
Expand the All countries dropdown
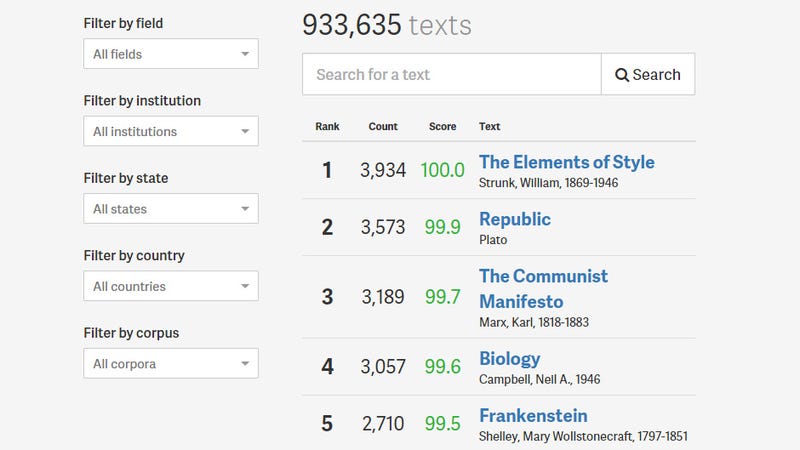pos(171,286)
